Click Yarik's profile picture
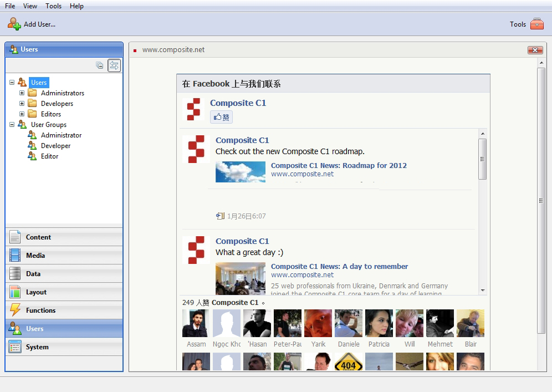552x392 pixels. pos(318,323)
